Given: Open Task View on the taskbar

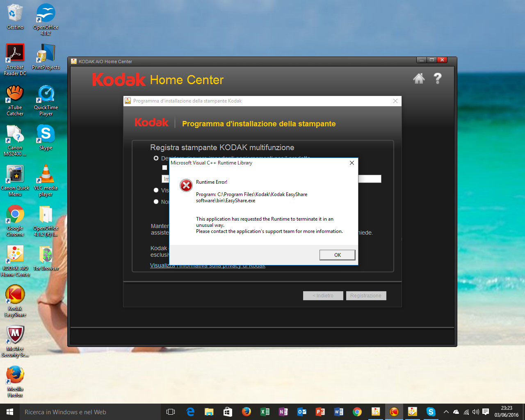Looking at the screenshot, I should [171, 412].
